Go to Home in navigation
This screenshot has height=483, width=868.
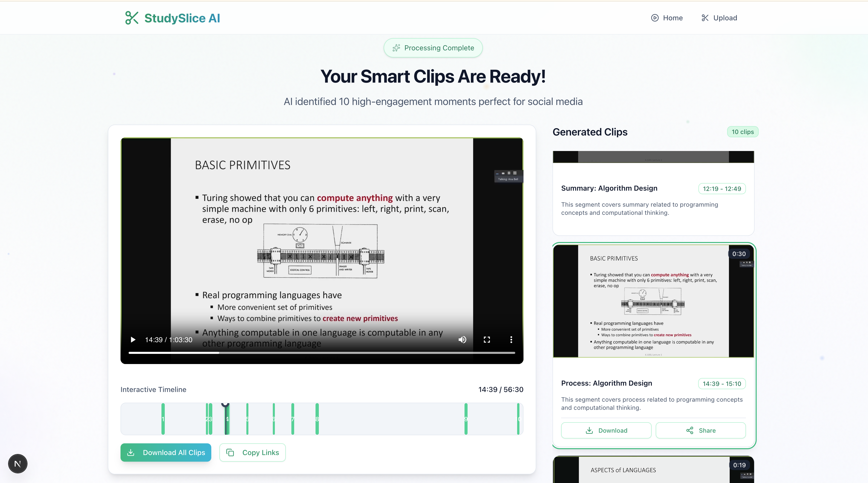click(x=667, y=18)
